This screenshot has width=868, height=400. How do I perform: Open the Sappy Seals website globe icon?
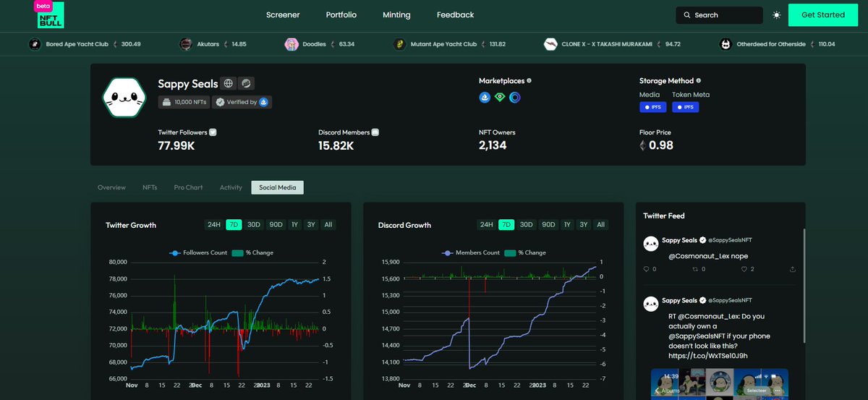pyautogui.click(x=227, y=83)
